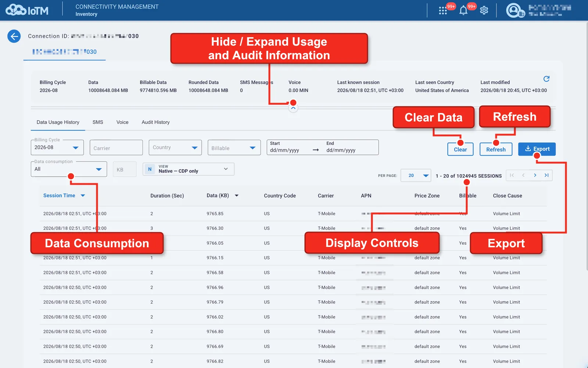Click the date range arrow between Start and End
588x368 pixels.
316,150
